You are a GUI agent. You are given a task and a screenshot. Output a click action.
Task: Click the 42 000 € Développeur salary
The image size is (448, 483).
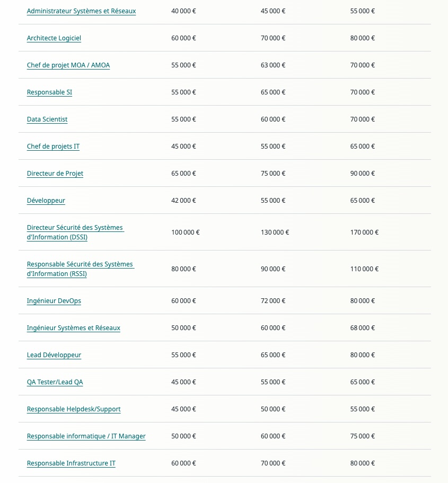point(183,201)
